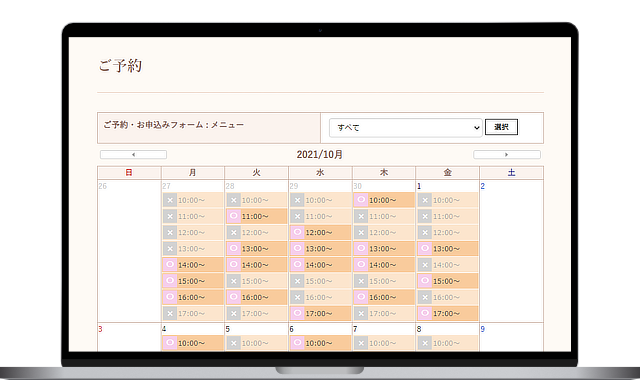Screen dimensions: 640x380
Task: Click date number 1 on Friday
Action: tap(419, 186)
